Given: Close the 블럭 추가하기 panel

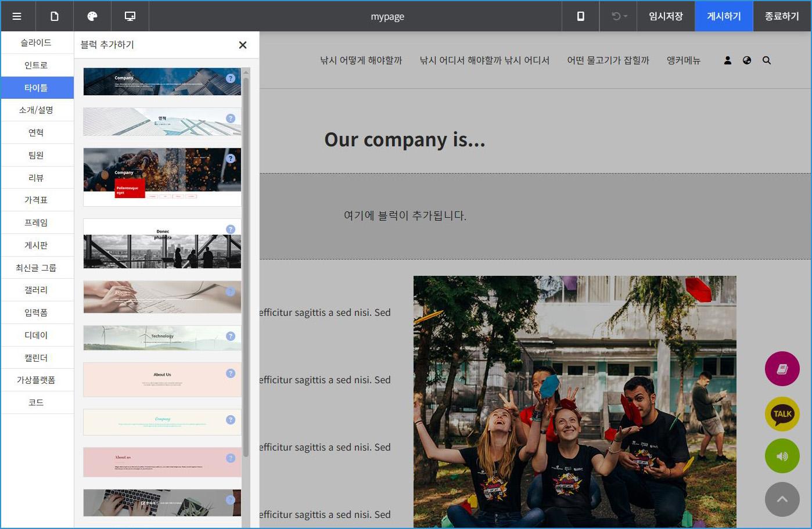Looking at the screenshot, I should tap(243, 45).
